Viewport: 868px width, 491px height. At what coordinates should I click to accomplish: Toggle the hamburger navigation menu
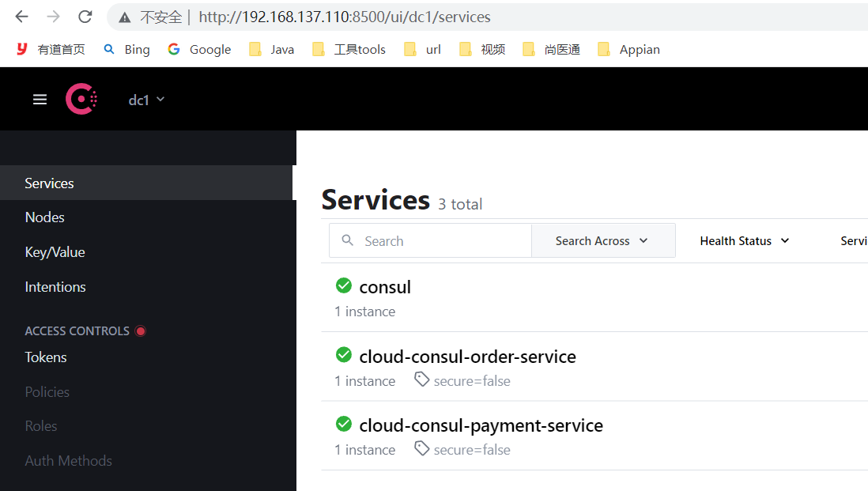point(40,100)
